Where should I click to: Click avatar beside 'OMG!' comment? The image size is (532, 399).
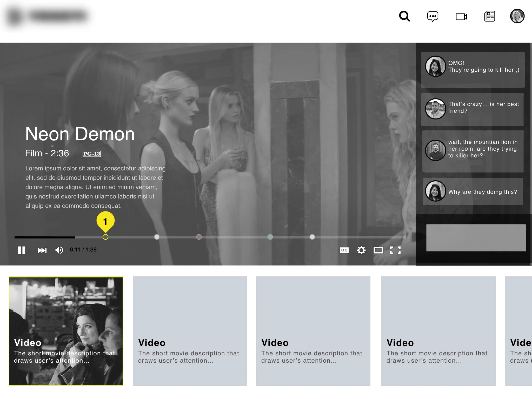[436, 66]
